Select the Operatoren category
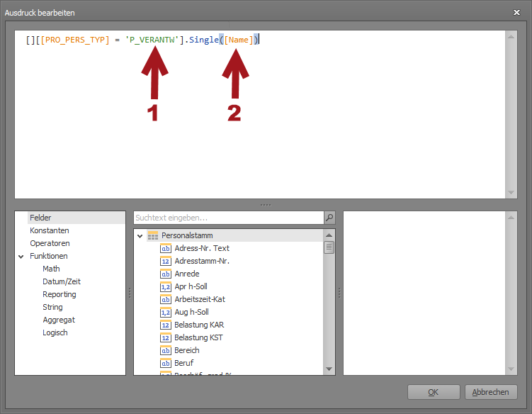532x414 pixels. tap(50, 243)
